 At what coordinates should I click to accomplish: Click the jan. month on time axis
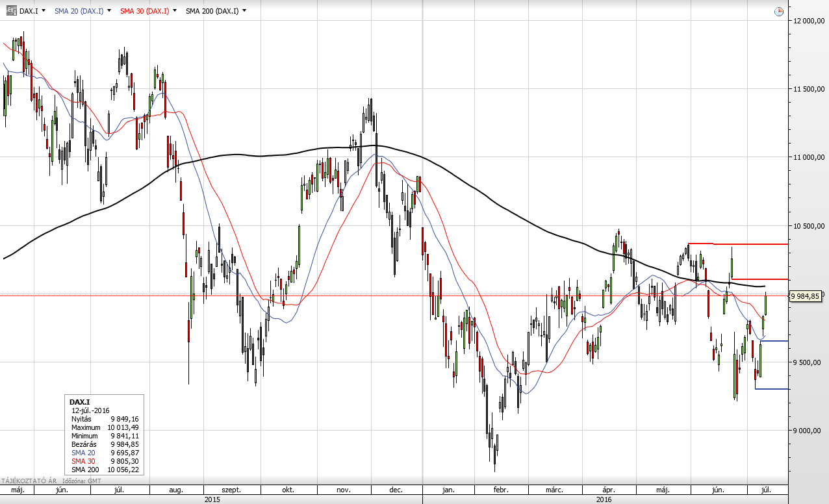pyautogui.click(x=448, y=490)
